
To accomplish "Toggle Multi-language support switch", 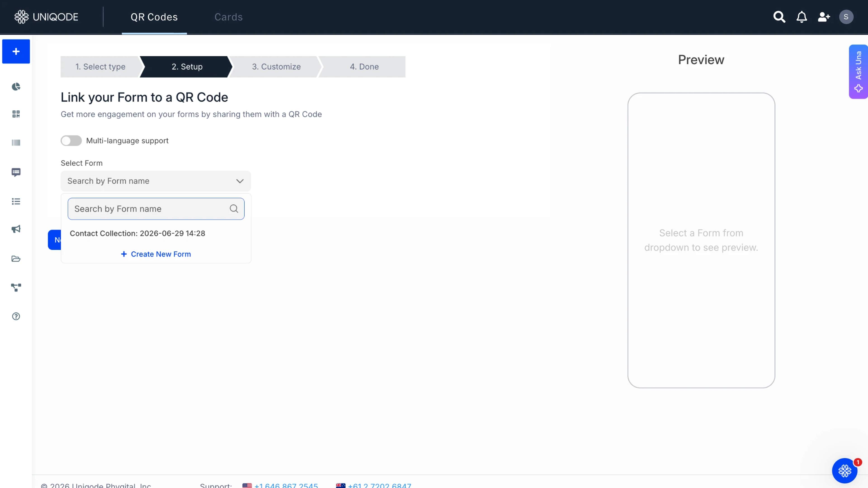I will 71,141.
